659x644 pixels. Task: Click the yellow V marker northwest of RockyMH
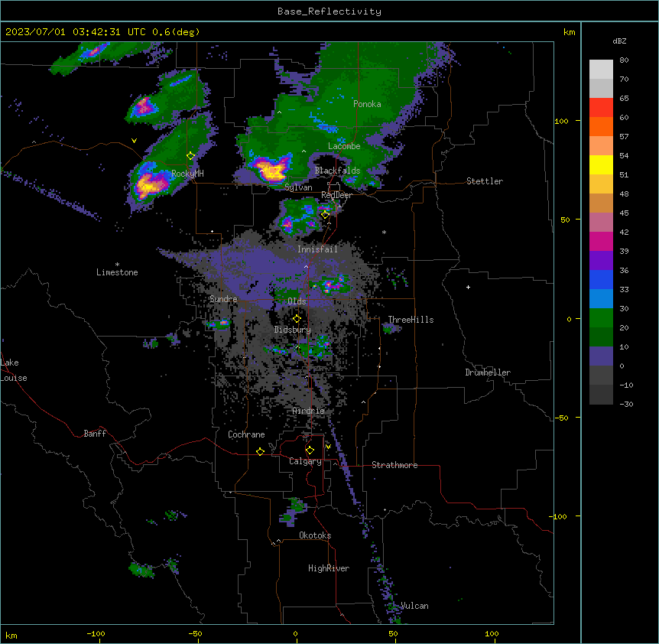point(134,141)
